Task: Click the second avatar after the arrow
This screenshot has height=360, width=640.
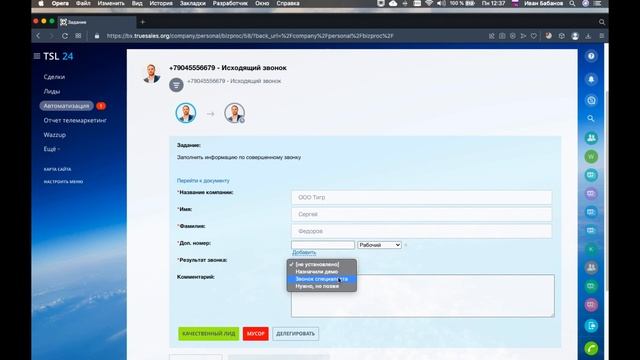Action: (x=235, y=113)
